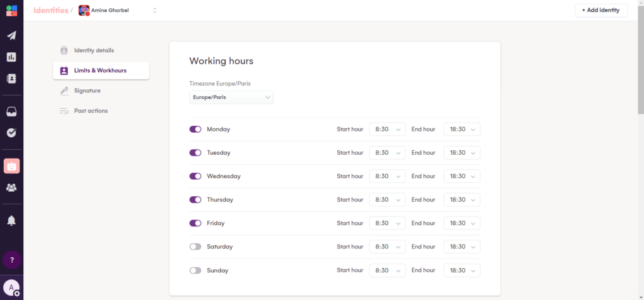Image resolution: width=644 pixels, height=300 pixels.
Task: Open the Friday end hour dropdown
Action: [462, 223]
